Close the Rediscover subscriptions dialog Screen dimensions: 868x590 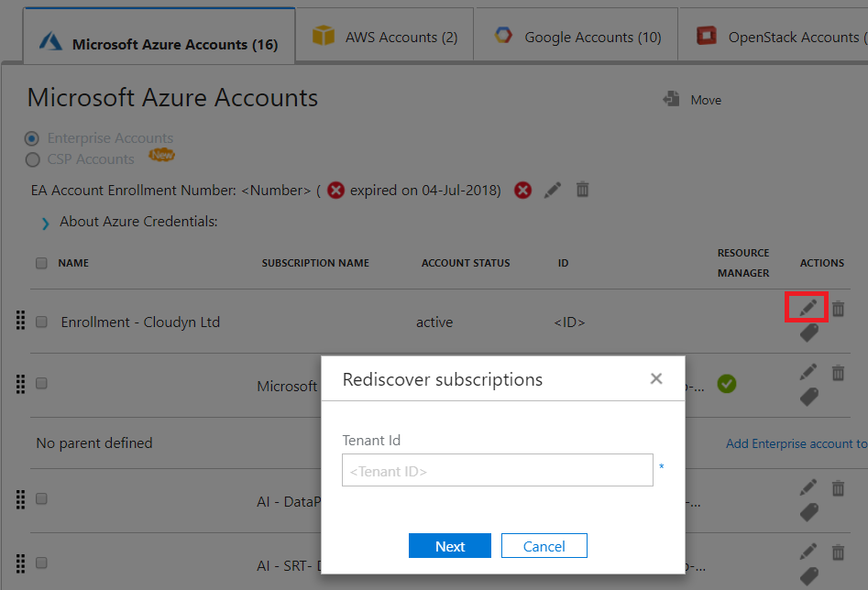point(656,378)
